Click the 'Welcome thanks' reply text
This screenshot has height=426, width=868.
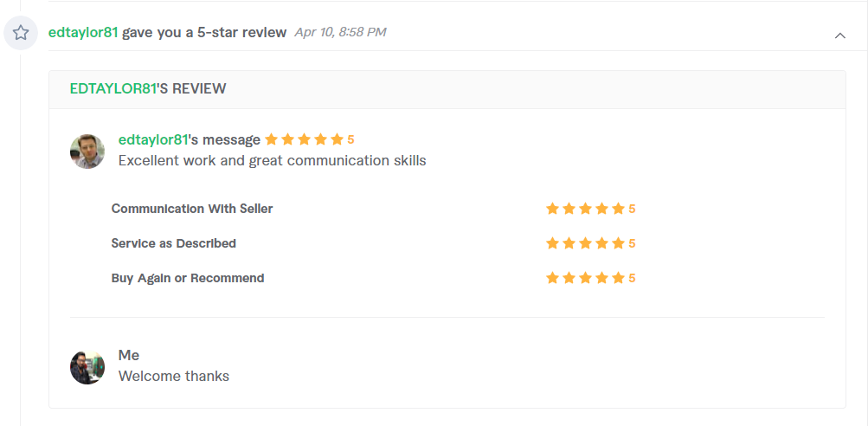coord(174,376)
